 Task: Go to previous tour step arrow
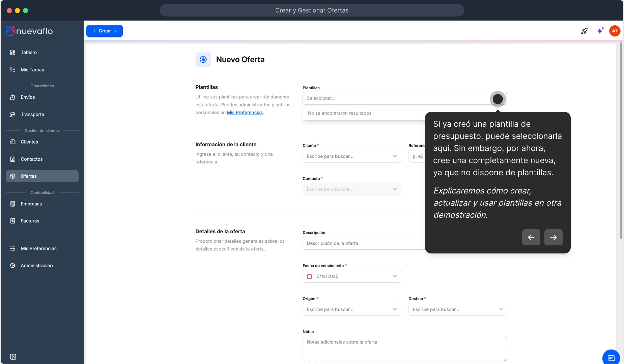click(531, 237)
